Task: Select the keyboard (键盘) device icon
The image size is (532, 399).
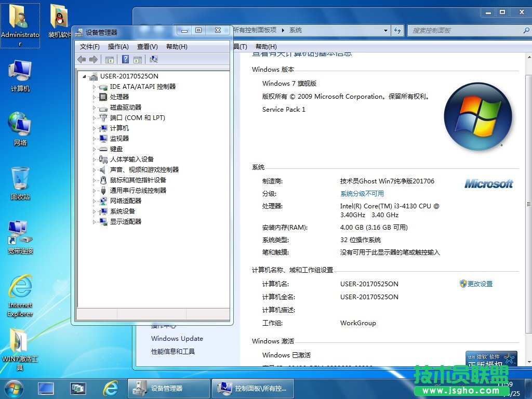Action: click(103, 149)
